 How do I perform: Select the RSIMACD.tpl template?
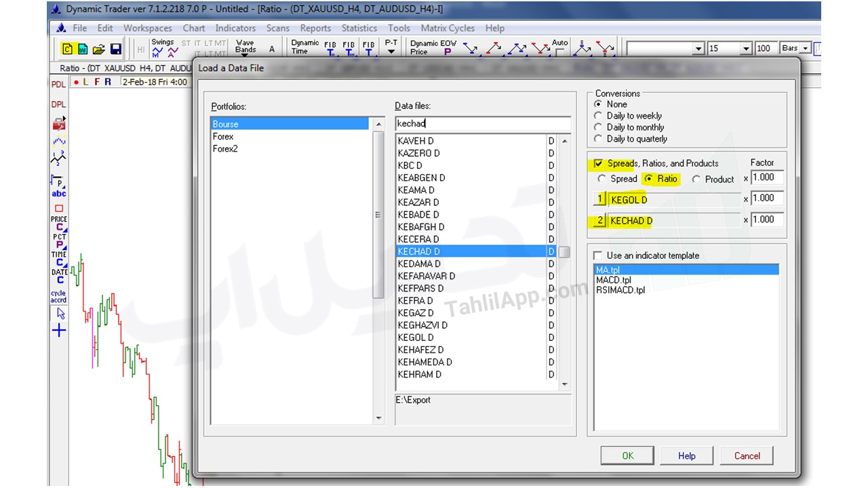point(620,290)
